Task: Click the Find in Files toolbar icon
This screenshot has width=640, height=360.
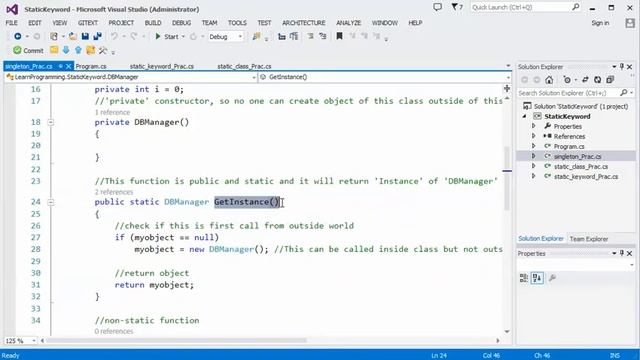Action: pyautogui.click(x=256, y=36)
